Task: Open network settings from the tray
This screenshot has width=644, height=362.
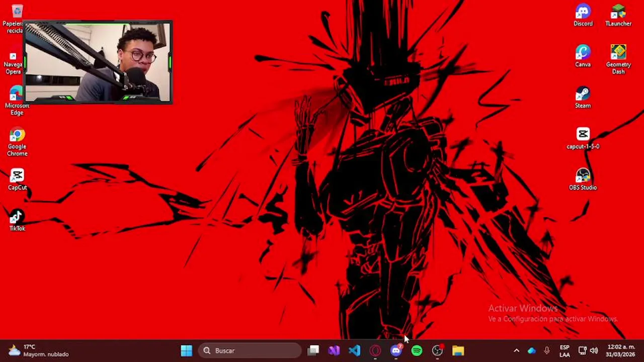Action: [x=583, y=350]
